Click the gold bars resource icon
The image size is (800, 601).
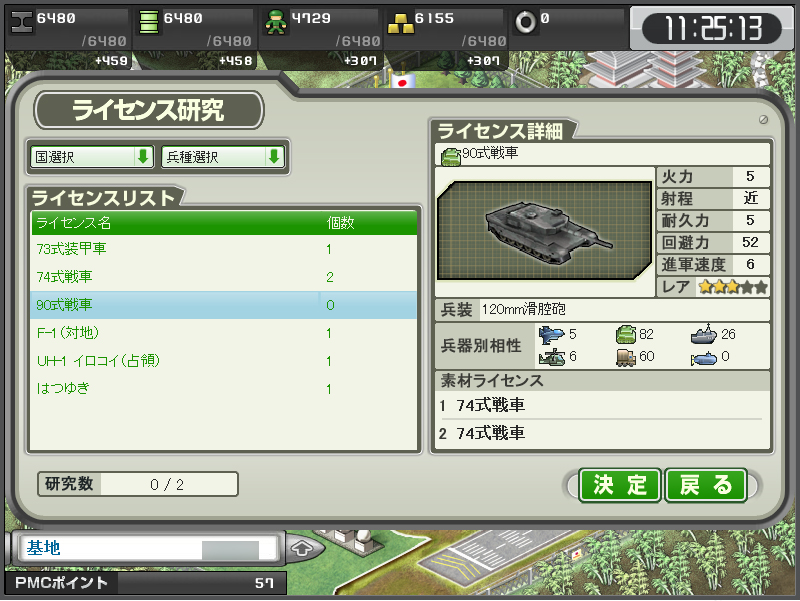click(401, 23)
